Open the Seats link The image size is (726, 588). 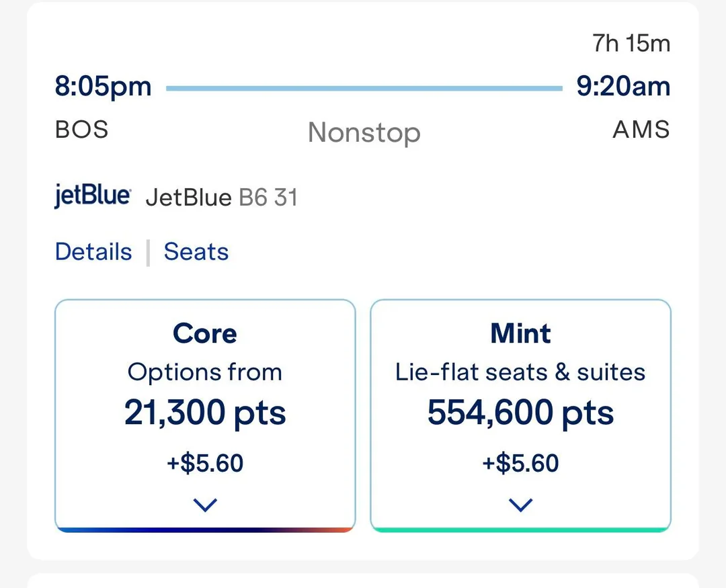tap(196, 252)
